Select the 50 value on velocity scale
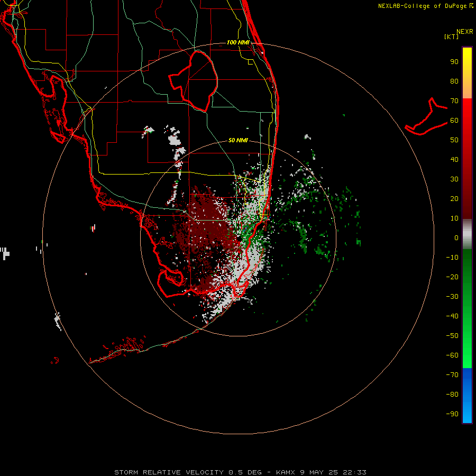 pyautogui.click(x=454, y=140)
